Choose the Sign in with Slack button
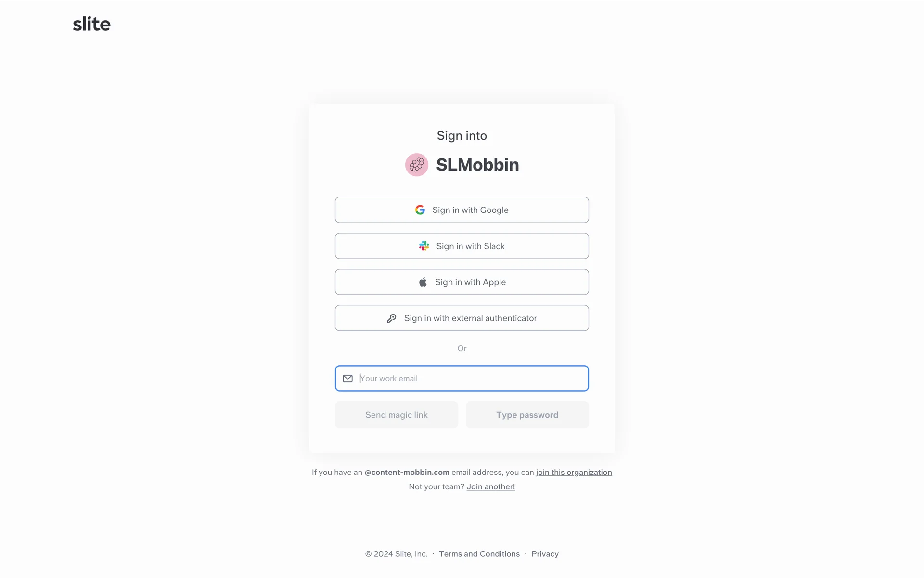Screen dimensions: 924x578 pos(462,246)
